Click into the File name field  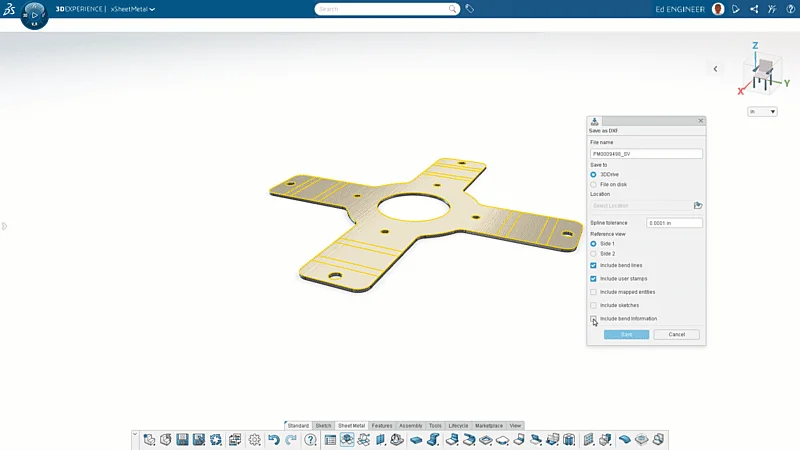646,154
